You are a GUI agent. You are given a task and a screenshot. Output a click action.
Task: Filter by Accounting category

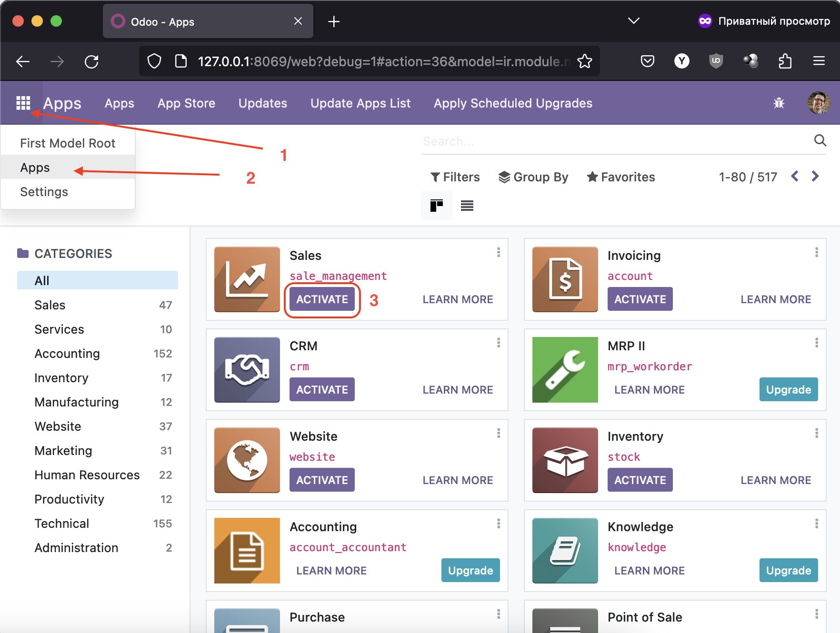[x=98, y=353]
